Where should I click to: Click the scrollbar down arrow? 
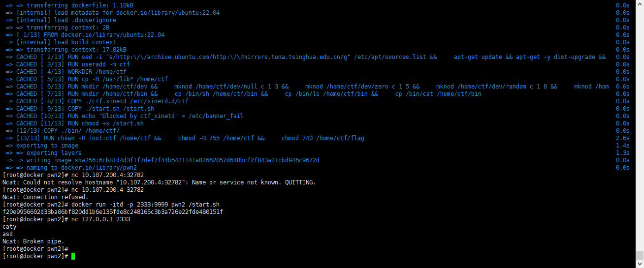pos(640,264)
